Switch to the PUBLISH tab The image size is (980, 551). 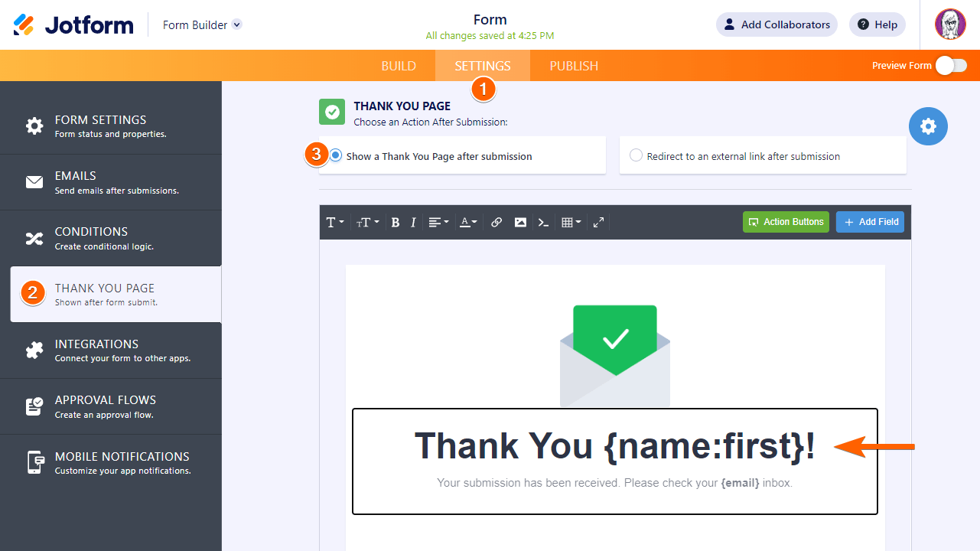(573, 66)
